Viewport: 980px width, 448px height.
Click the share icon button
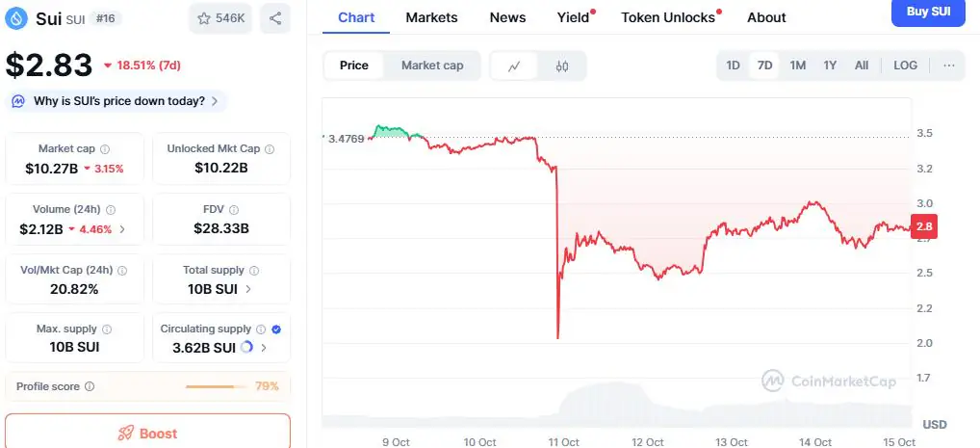(x=275, y=18)
